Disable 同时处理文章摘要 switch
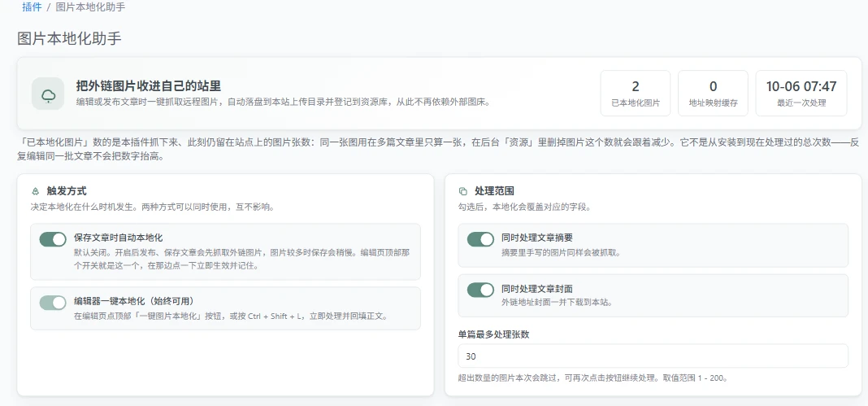 480,239
